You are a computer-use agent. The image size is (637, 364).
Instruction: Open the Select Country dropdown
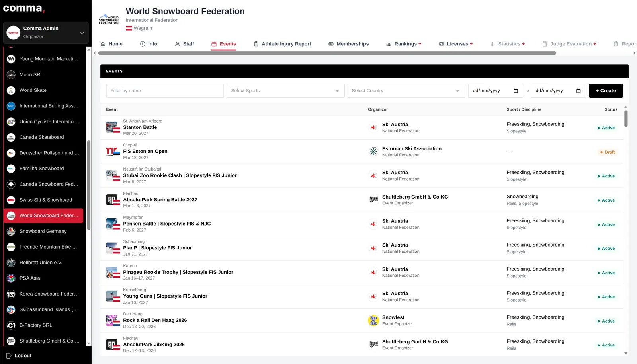coord(406,91)
